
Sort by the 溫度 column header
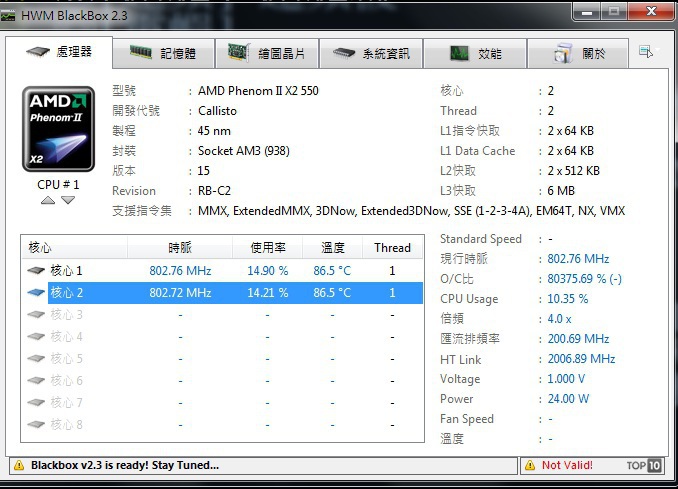pos(333,248)
